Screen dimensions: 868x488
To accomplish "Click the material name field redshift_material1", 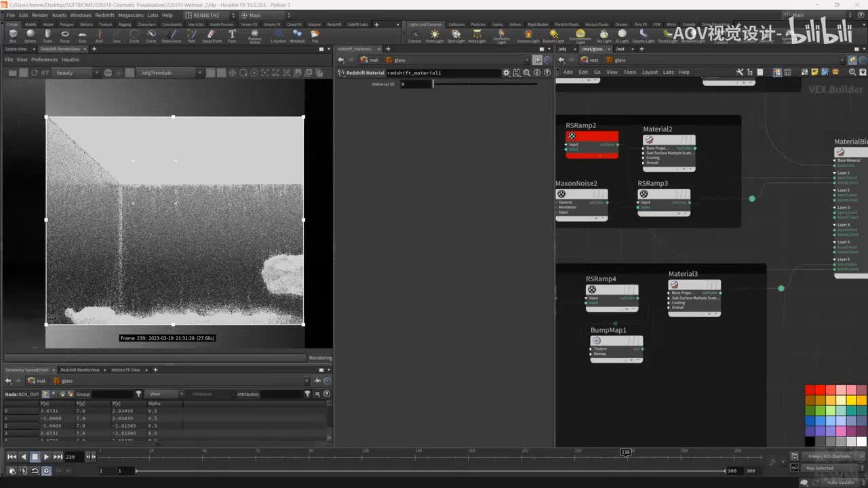I will pyautogui.click(x=443, y=73).
